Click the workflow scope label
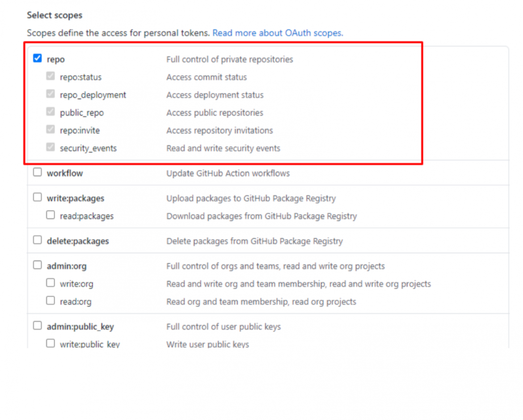Screen dimensions: 523x420 pyautogui.click(x=65, y=173)
